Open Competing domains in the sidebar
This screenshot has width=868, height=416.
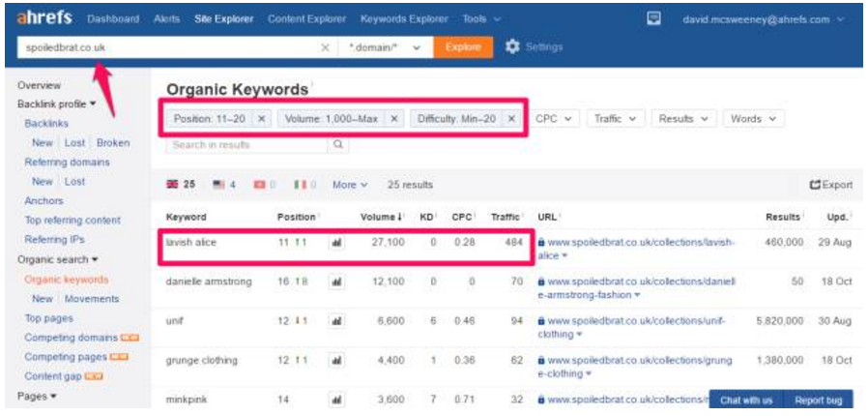point(71,338)
